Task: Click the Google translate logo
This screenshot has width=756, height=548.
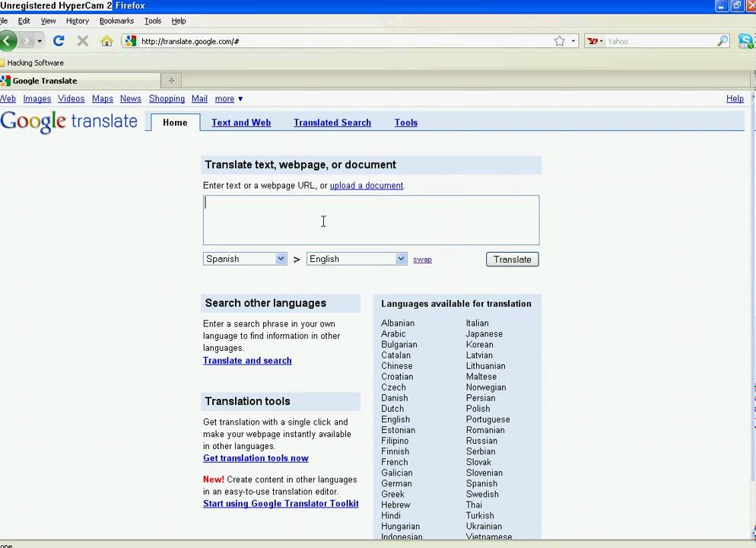Action: click(x=68, y=121)
